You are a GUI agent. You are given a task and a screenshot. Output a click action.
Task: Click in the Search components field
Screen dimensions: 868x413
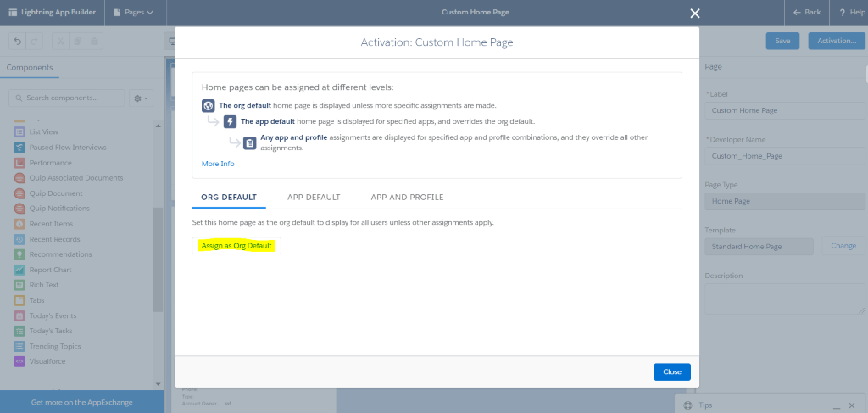coord(68,98)
